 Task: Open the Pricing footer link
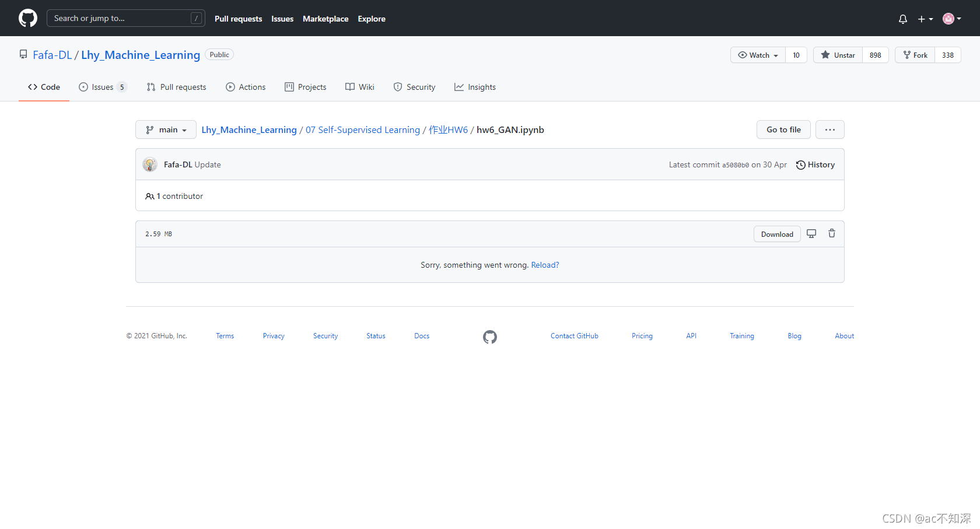coord(642,336)
